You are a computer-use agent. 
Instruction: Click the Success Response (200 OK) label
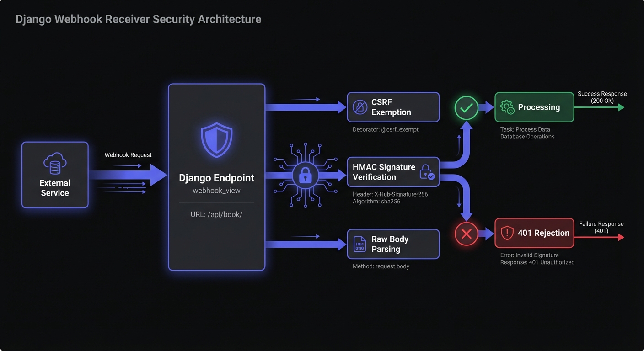pos(602,97)
